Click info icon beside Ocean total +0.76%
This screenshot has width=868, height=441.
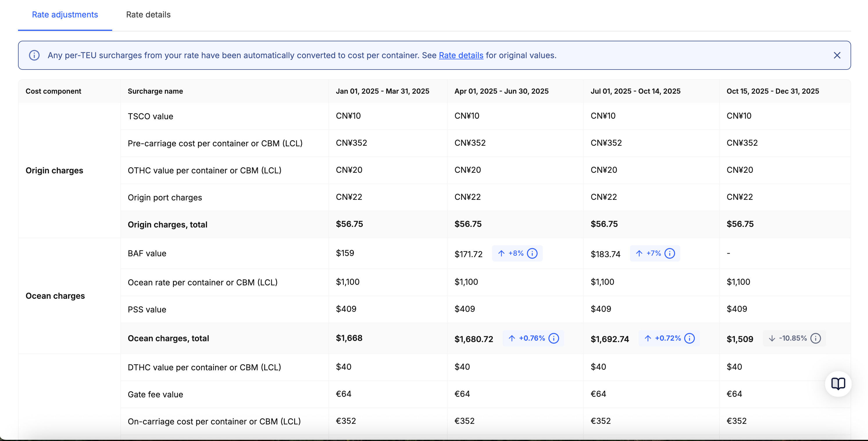(554, 338)
